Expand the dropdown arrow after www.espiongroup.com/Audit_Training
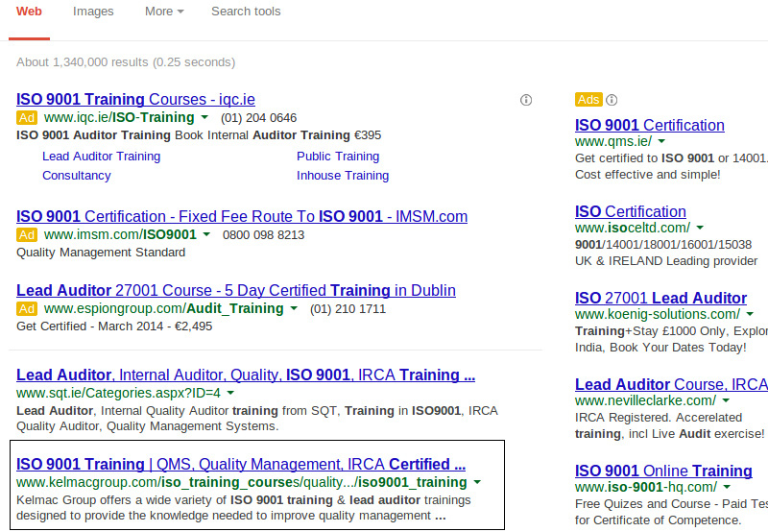768x532 pixels. (294, 308)
